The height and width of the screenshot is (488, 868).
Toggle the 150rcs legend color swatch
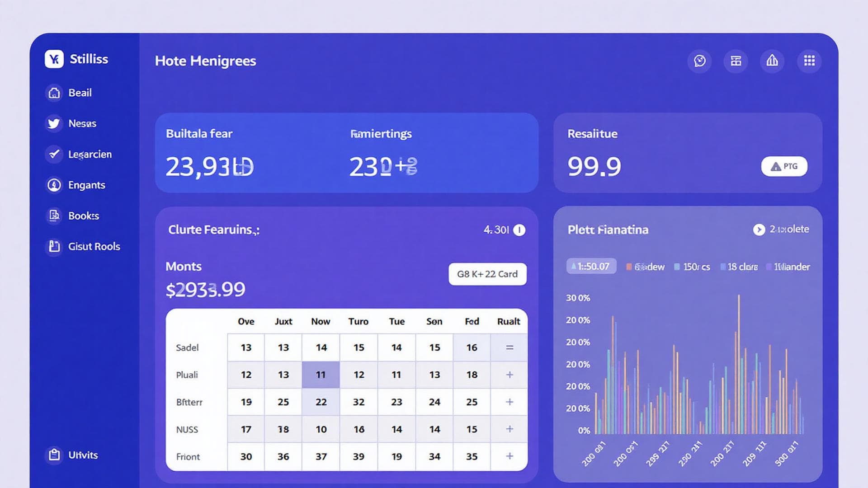pyautogui.click(x=677, y=267)
